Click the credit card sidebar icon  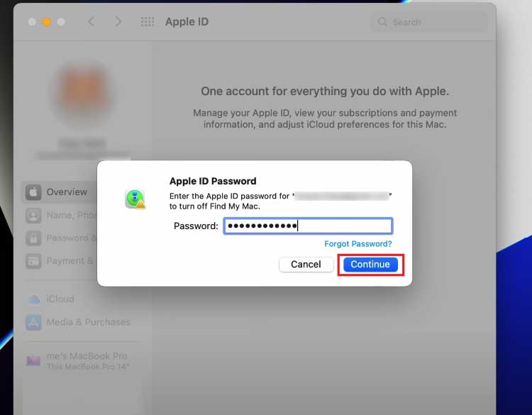[x=33, y=261]
